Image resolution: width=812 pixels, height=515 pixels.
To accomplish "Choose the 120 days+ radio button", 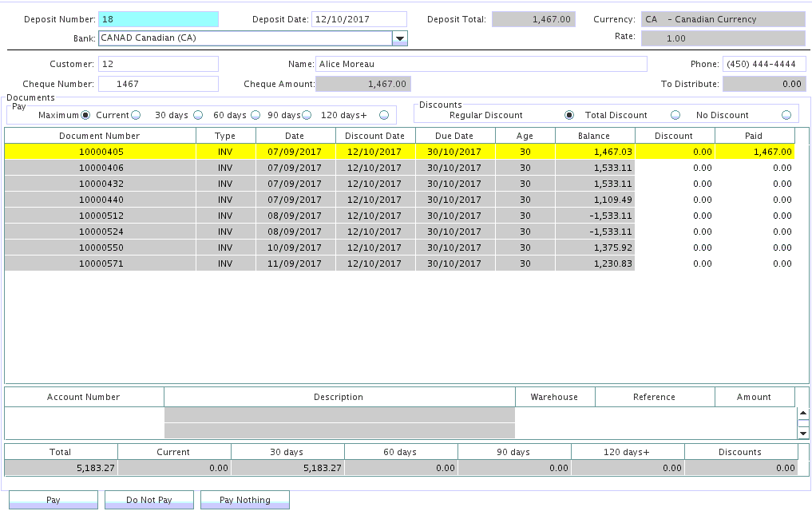I will pos(384,115).
